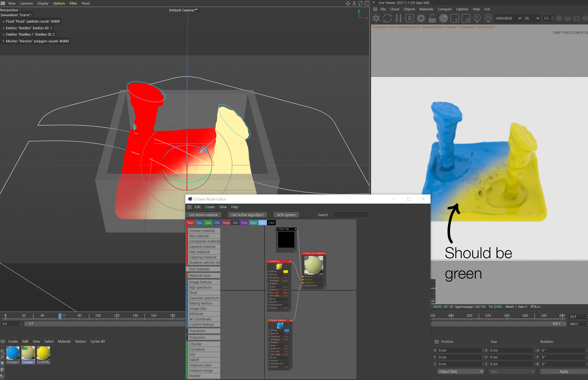
Task: Click the render region R icon
Action: (410, 18)
